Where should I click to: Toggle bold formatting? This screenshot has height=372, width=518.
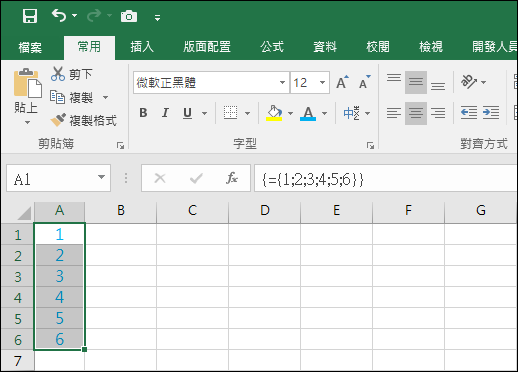tap(143, 113)
